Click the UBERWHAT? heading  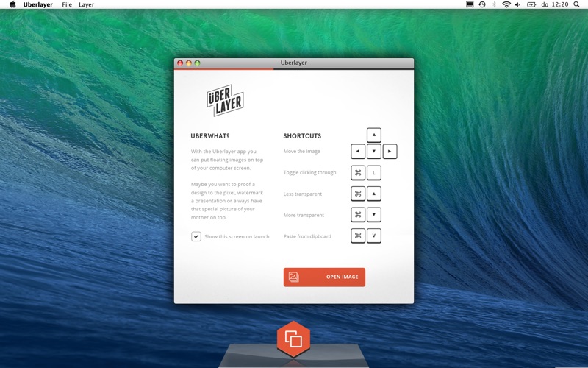pos(210,136)
